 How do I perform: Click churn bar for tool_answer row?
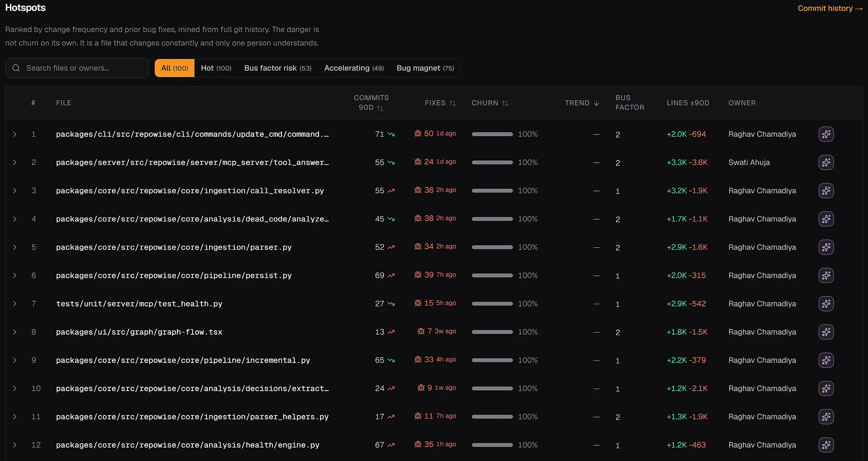(x=492, y=162)
